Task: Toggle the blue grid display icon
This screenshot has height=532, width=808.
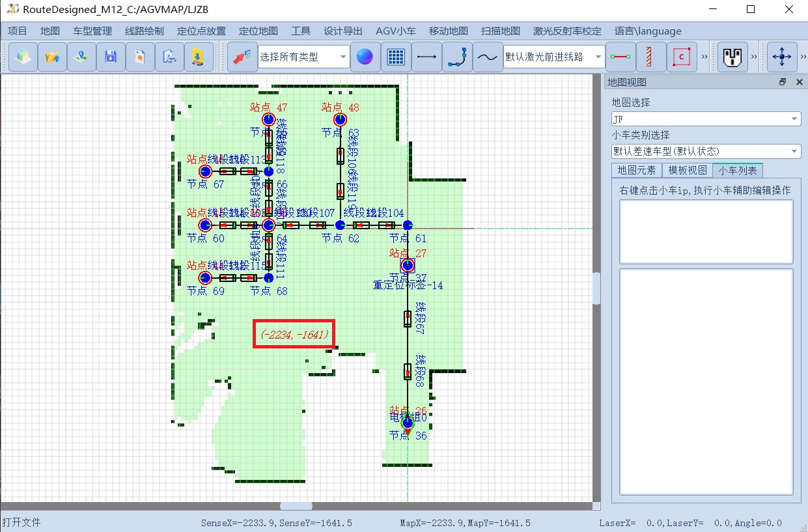Action: [396, 57]
